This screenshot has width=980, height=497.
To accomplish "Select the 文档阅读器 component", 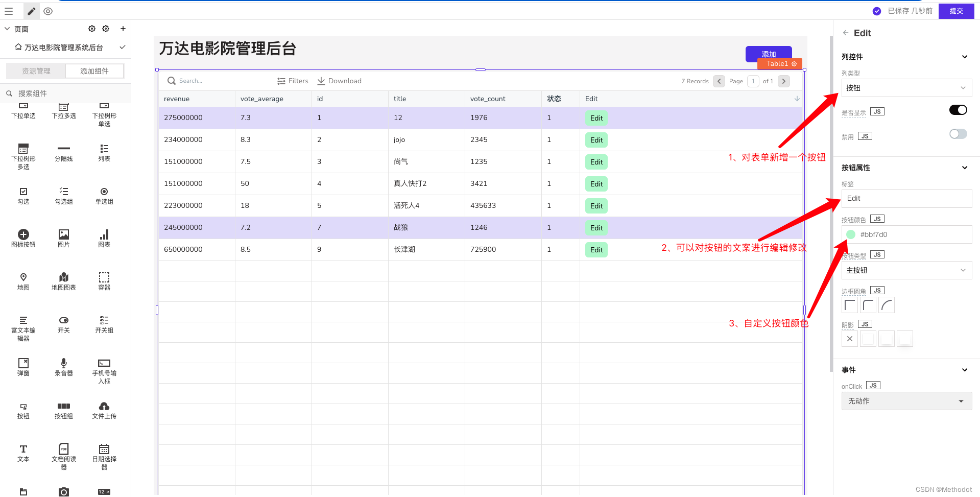I will pyautogui.click(x=64, y=457).
